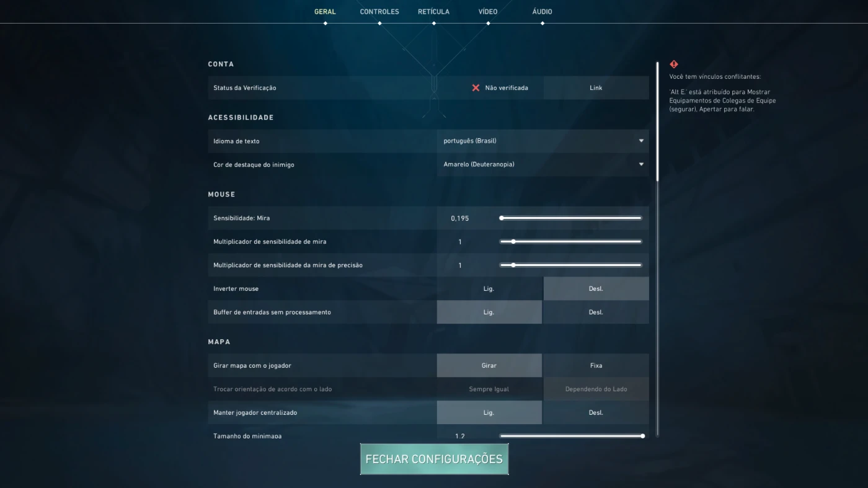Choose Dependendo do Lado map orientation
The image size is (868, 488).
tap(596, 389)
